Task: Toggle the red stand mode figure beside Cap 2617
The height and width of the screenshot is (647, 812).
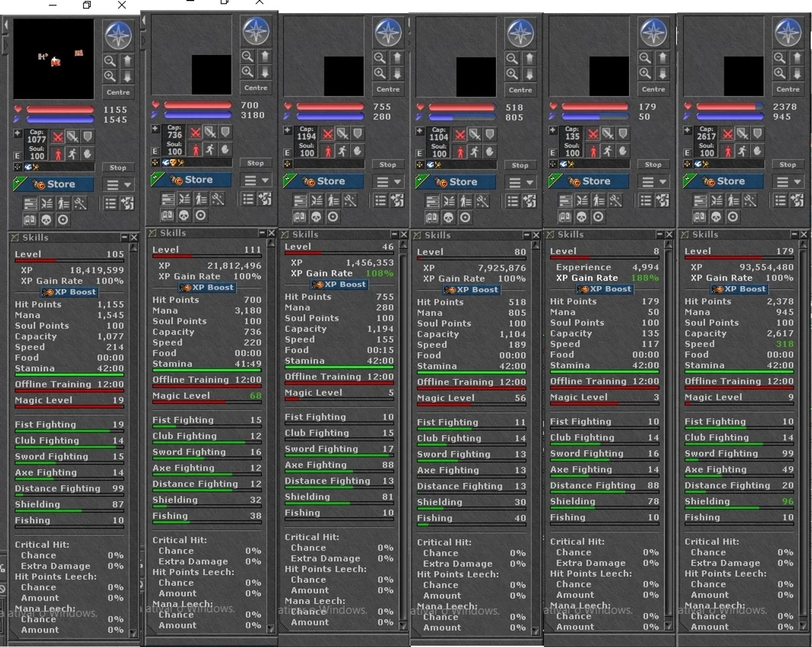Action: 727,152
